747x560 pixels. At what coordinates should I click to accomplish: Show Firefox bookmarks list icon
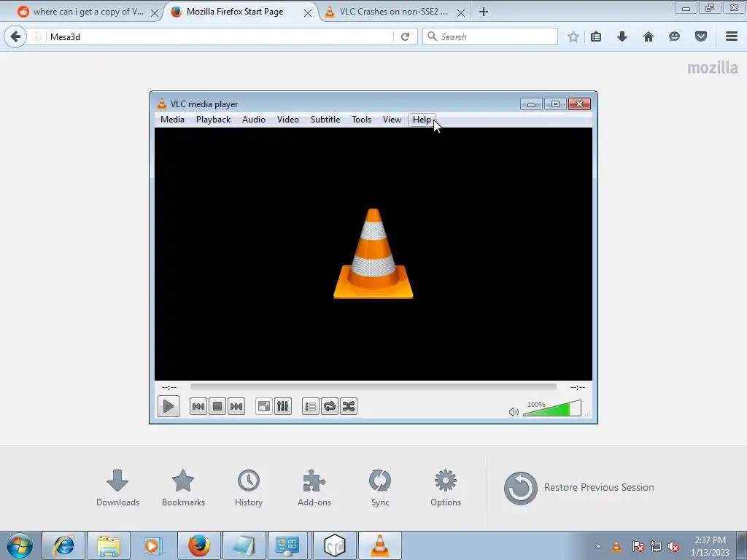click(x=596, y=36)
